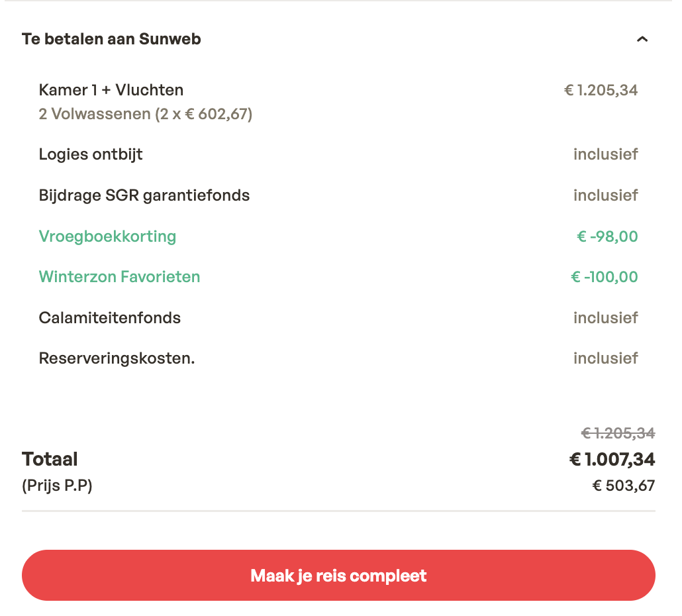Click the "Logies ontbijt" row label
The image size is (682, 616).
coord(91,154)
